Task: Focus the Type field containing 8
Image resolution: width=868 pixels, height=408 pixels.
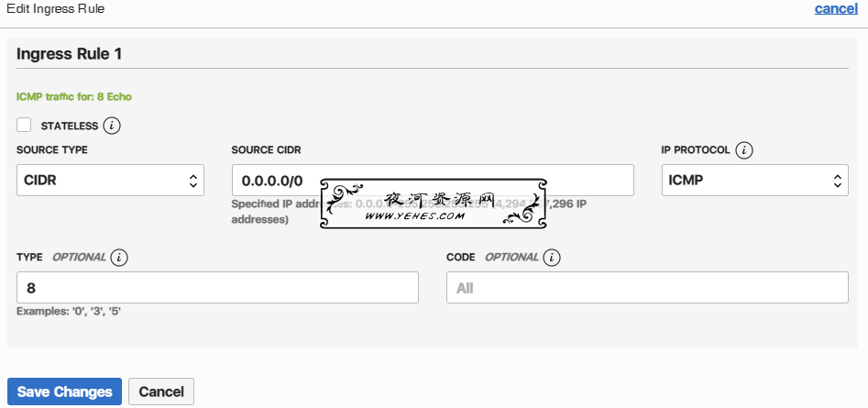Action: 217,288
